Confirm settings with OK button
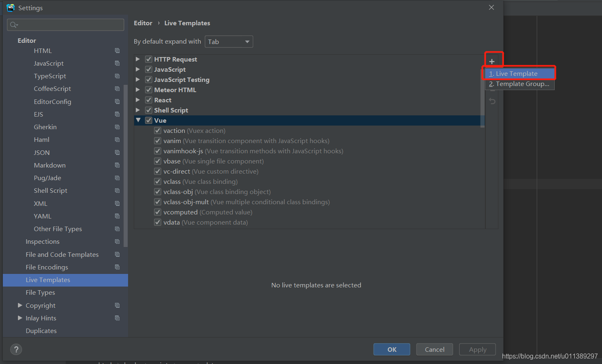602x364 pixels. pos(392,349)
